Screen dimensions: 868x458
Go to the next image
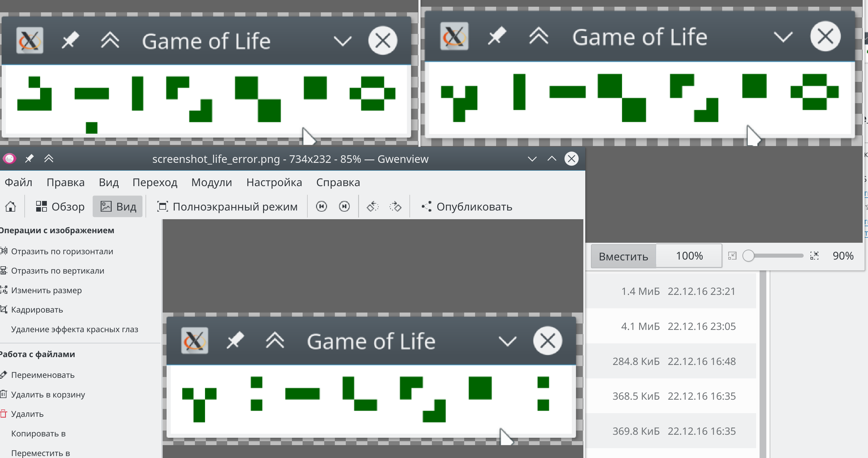[x=344, y=207]
